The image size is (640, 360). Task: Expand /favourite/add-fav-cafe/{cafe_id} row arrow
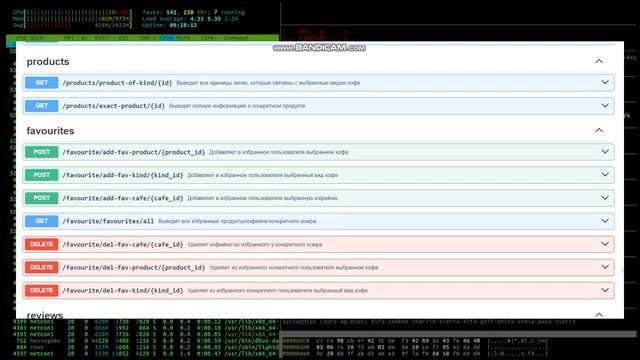(605, 198)
